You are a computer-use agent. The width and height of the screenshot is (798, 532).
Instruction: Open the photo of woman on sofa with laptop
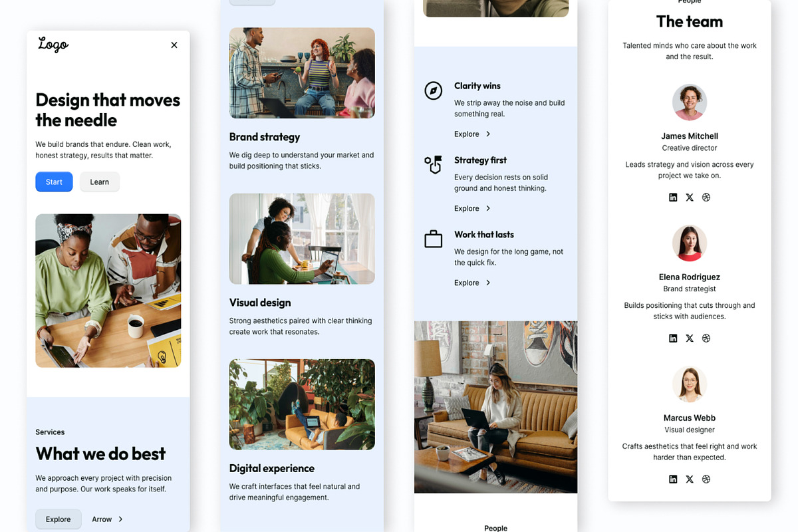point(495,407)
